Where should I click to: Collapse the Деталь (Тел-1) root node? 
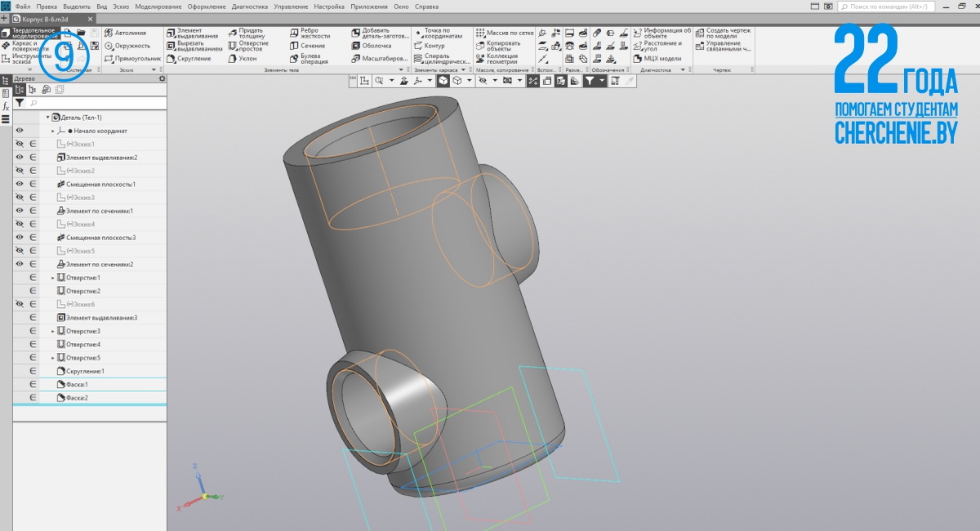(x=47, y=118)
